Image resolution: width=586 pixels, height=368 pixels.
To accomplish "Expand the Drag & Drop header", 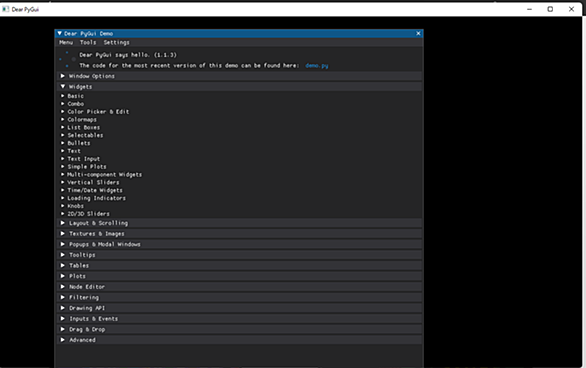I will click(x=239, y=330).
